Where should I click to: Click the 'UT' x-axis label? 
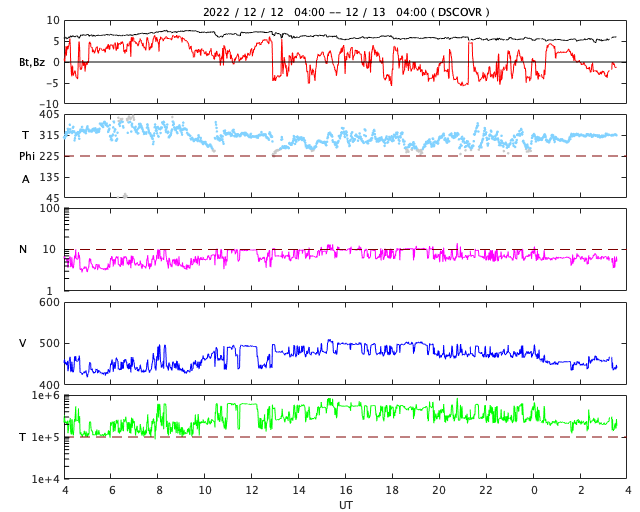pyautogui.click(x=345, y=505)
